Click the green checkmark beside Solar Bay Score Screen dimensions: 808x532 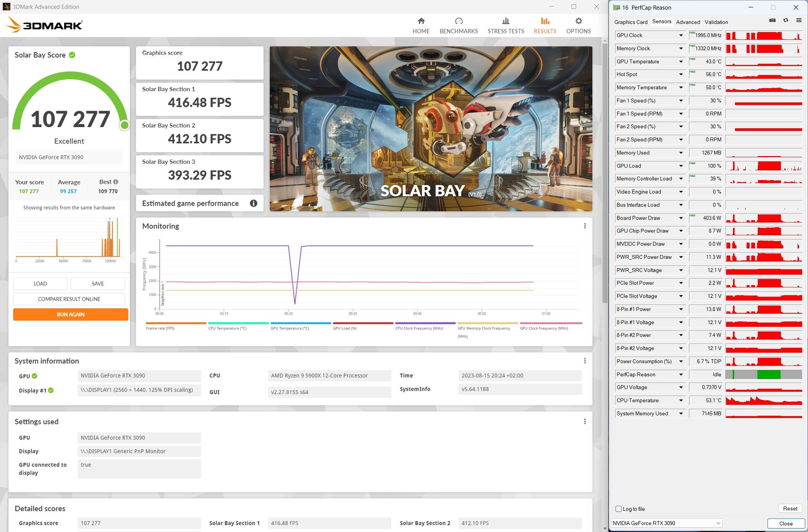pyautogui.click(x=72, y=55)
